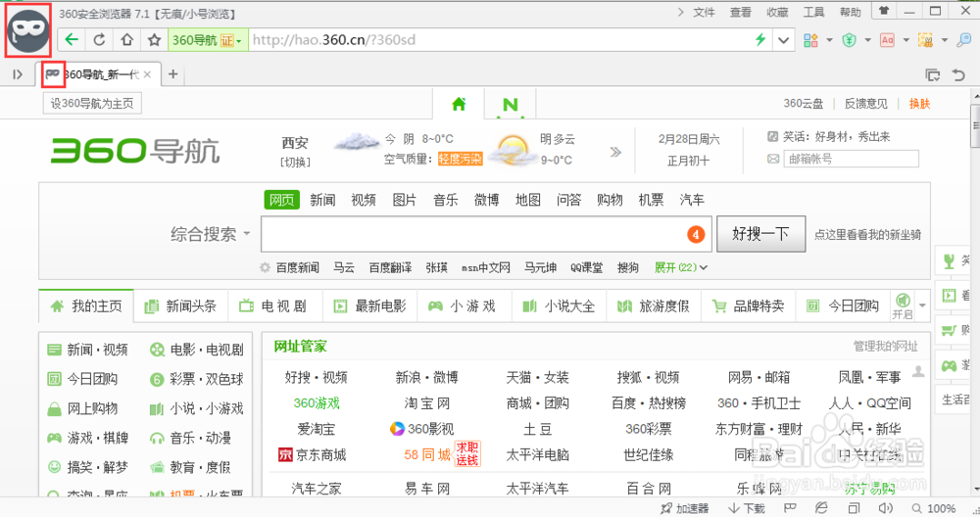Screen dimensions: 980x517
Task: Reload the page with refresh icon
Action: pos(99,40)
